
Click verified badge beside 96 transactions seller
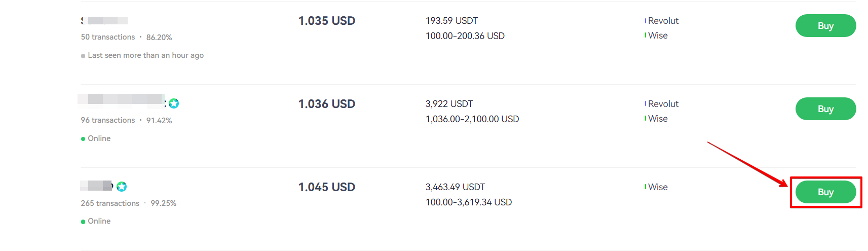[174, 103]
